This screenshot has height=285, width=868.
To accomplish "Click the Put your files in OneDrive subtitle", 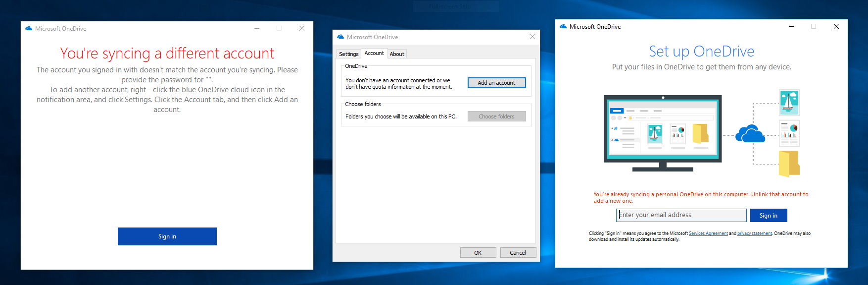I will point(702,67).
